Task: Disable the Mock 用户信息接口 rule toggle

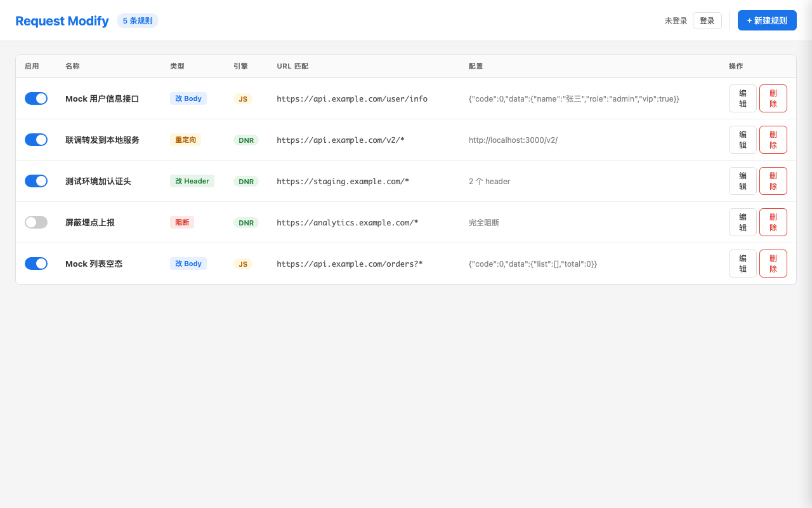Action: (36, 98)
